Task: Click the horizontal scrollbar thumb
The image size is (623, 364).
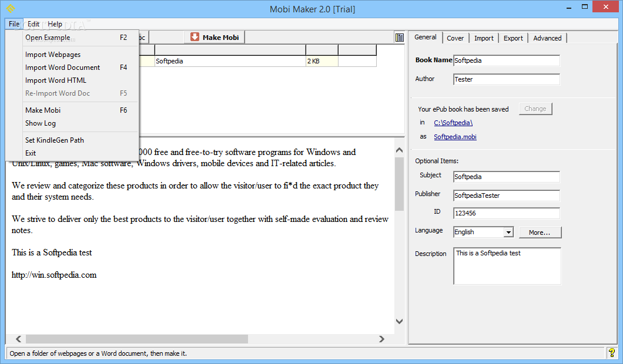Action: click(137, 339)
